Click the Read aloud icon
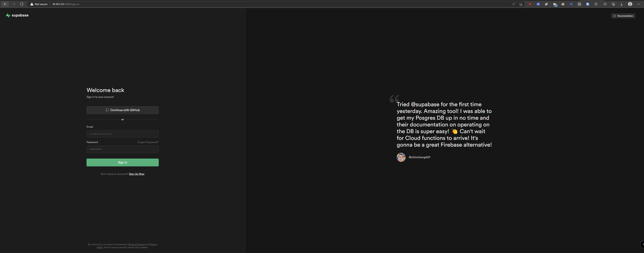644x253 pixels. (514, 4)
